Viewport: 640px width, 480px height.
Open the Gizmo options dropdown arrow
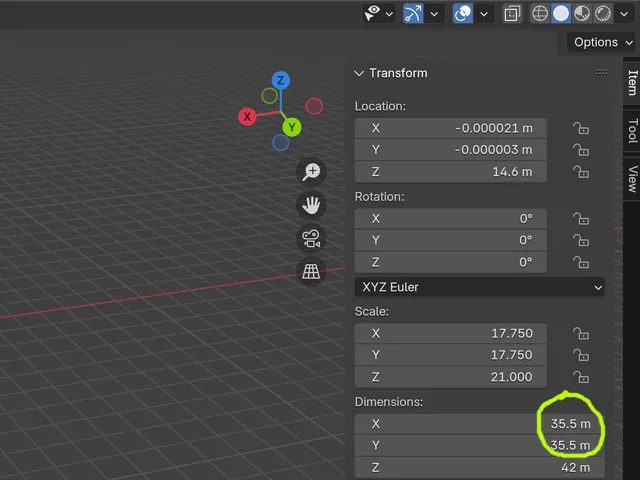click(434, 14)
